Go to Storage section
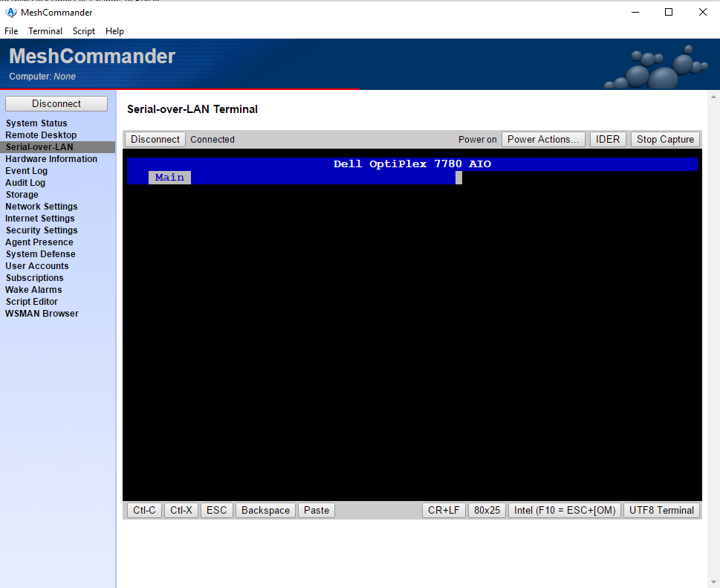 point(22,195)
